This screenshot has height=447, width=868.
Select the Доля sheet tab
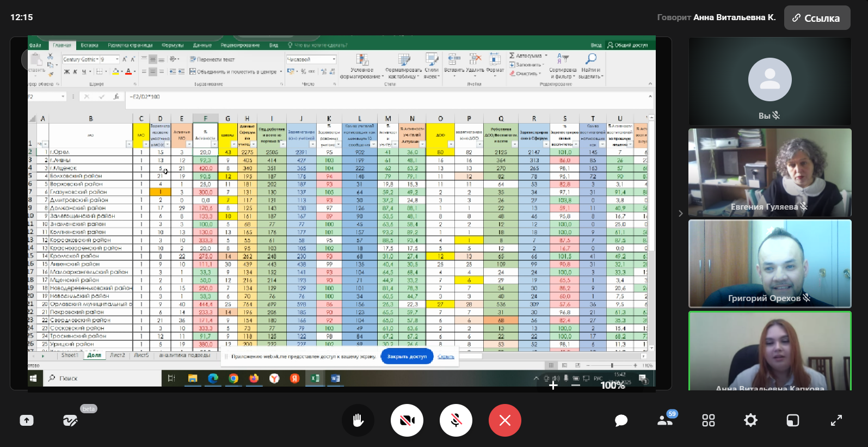(94, 355)
